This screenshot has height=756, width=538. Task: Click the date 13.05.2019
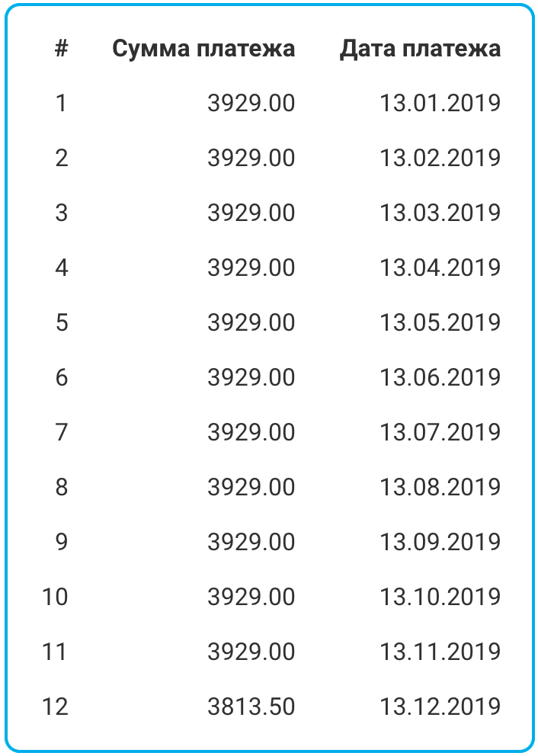(440, 322)
